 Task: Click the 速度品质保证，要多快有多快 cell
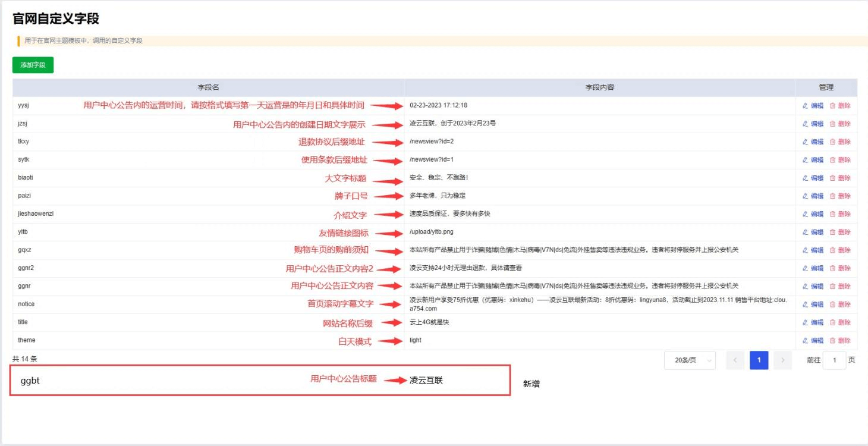(600, 213)
